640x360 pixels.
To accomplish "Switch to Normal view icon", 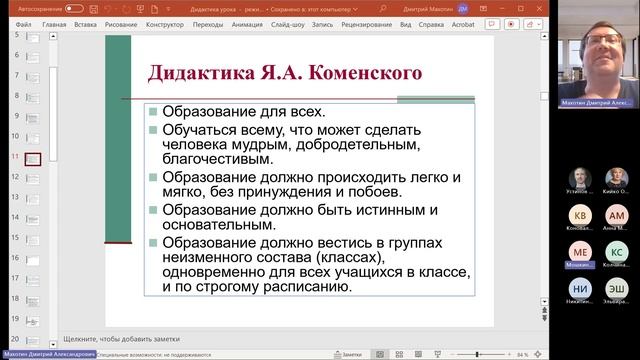I will click(380, 354).
